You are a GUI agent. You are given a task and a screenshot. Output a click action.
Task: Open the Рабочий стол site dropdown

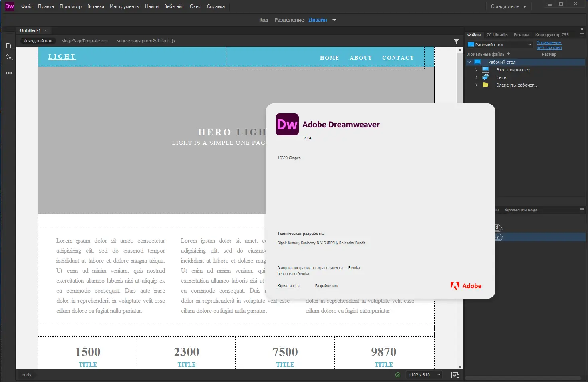tap(500, 45)
